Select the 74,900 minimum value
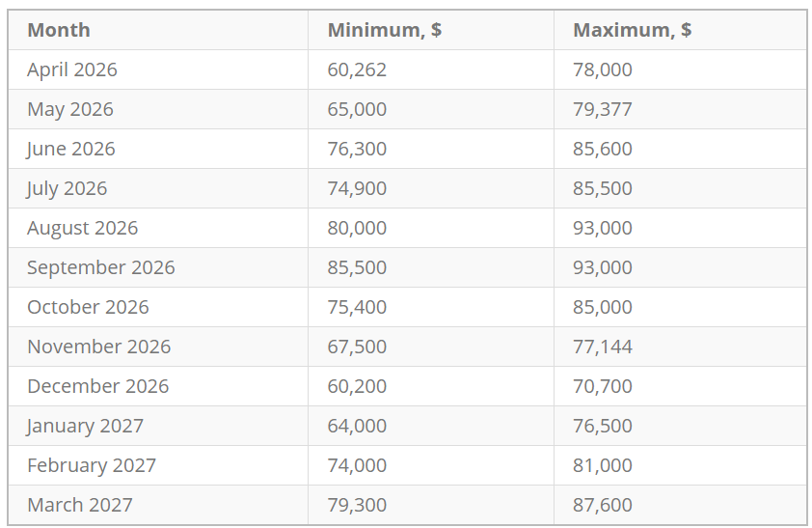 [x=357, y=188]
